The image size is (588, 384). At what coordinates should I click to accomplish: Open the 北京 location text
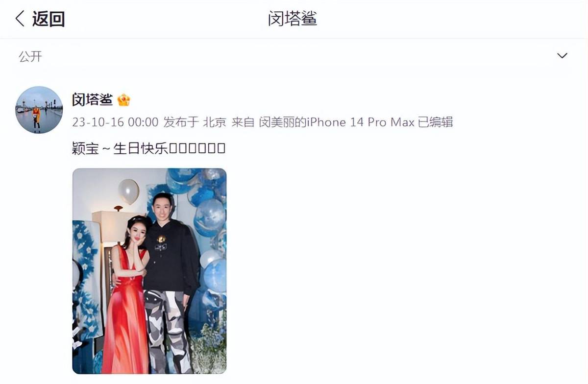click(x=215, y=122)
